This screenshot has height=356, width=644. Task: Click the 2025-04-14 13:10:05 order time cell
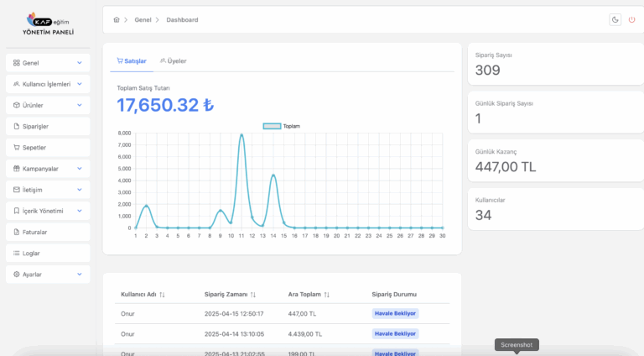coord(234,334)
